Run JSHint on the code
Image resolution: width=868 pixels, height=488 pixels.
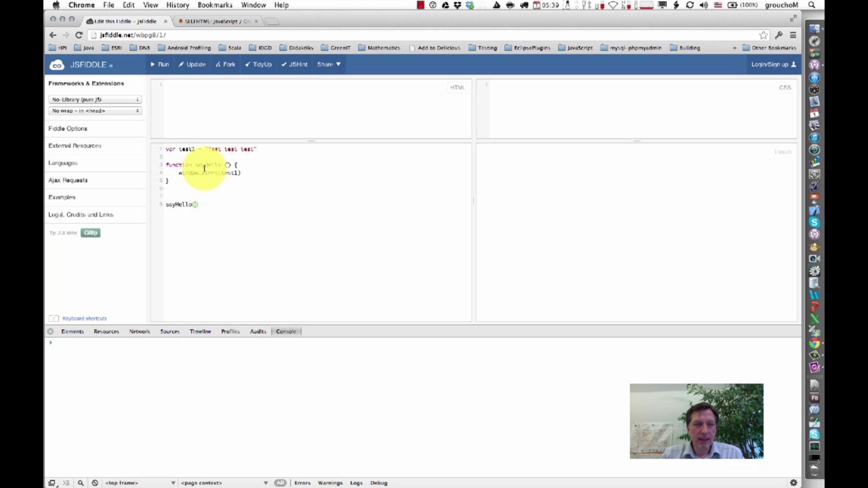[294, 64]
